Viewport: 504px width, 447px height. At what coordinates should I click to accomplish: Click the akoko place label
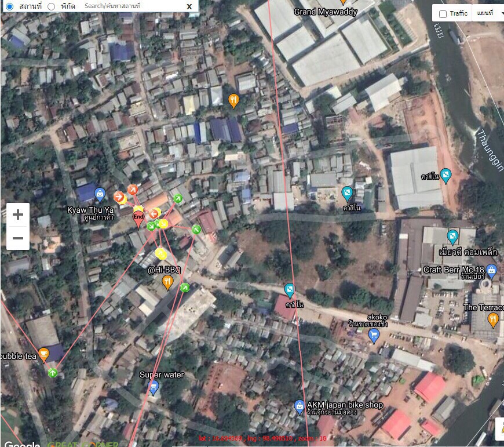(377, 317)
